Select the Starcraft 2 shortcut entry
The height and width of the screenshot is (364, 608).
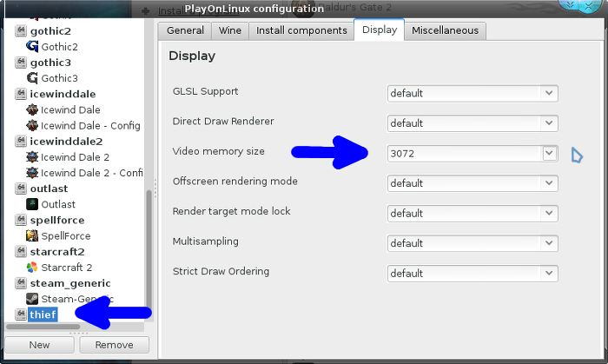tap(66, 268)
